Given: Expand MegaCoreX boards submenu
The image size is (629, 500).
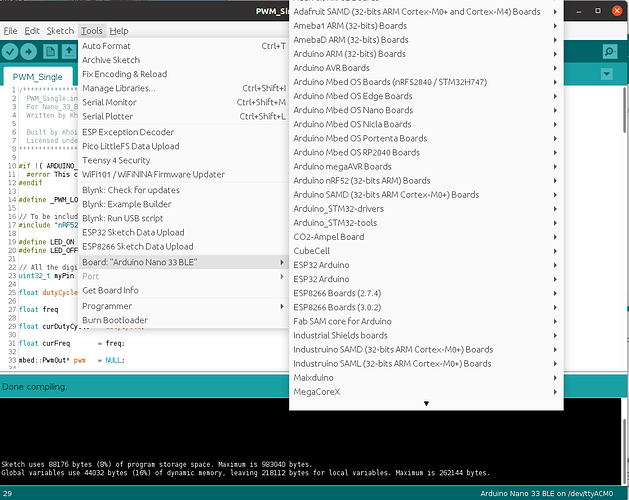Looking at the screenshot, I should click(426, 392).
